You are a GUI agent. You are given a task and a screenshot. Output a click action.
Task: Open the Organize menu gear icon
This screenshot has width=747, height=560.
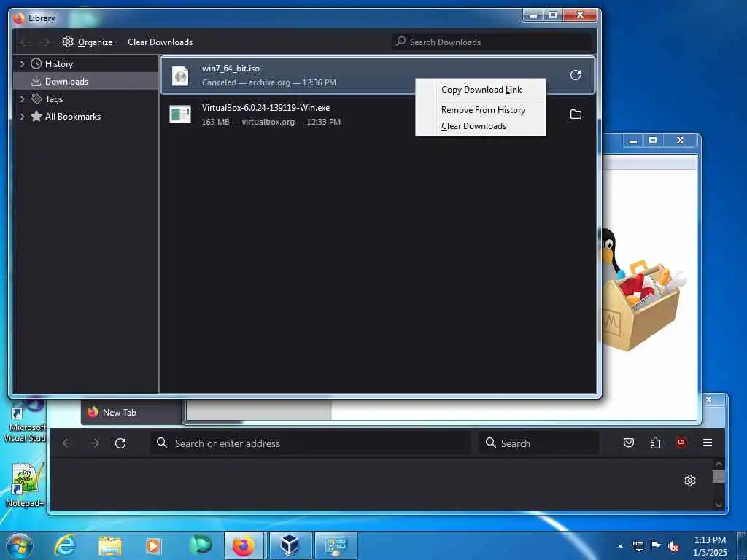pos(68,42)
